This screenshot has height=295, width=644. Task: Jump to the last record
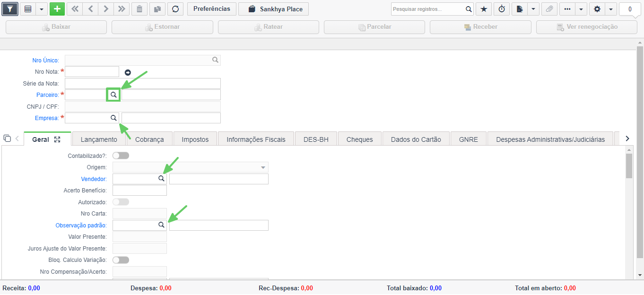[122, 9]
